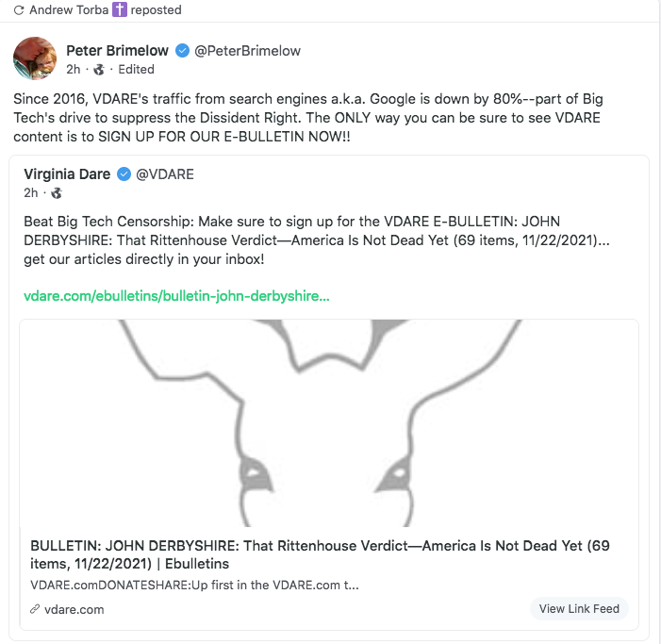Click the repost arrow icon above the post

point(18,10)
